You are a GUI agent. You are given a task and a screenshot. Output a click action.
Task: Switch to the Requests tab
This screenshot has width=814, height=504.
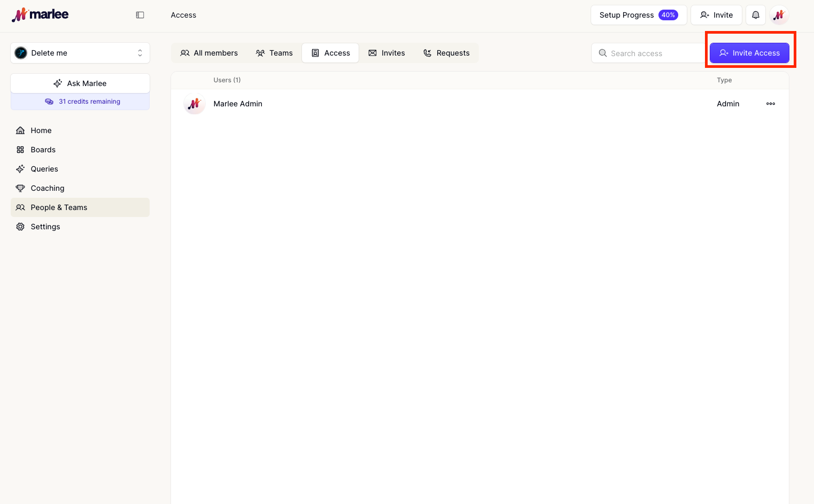(x=446, y=53)
